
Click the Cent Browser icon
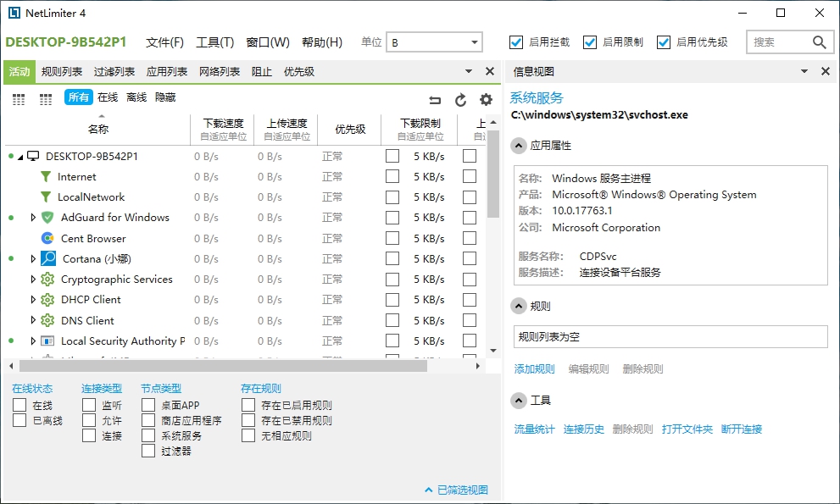(47, 238)
